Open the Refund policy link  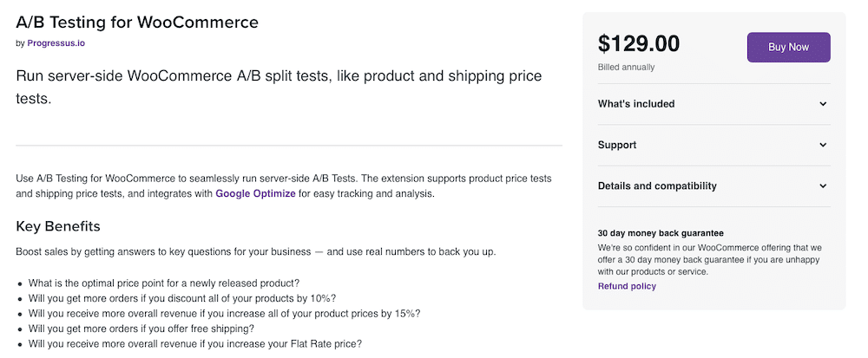(627, 286)
